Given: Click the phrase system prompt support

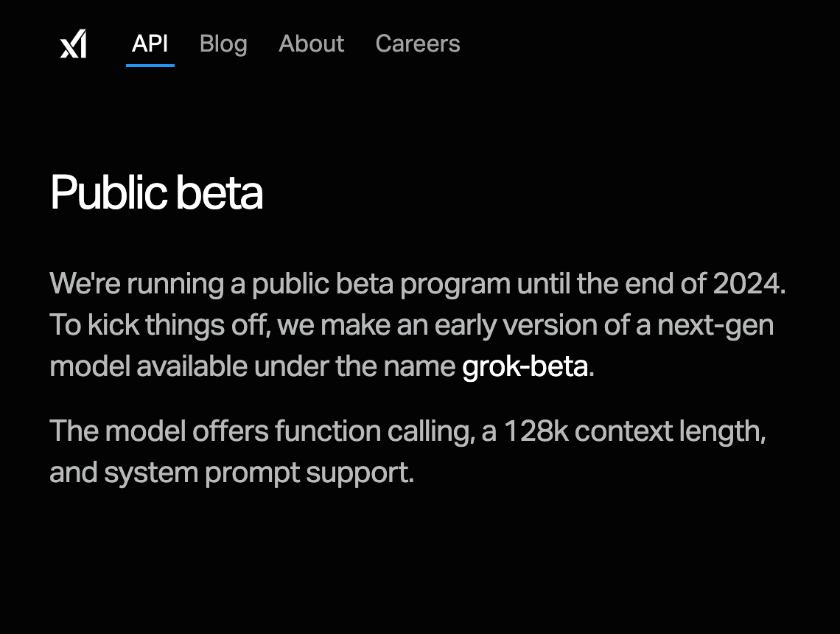Looking at the screenshot, I should (258, 473).
